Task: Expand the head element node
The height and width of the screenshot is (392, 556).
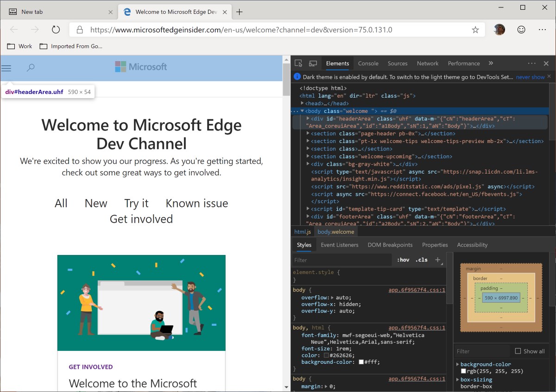Action: pos(303,103)
